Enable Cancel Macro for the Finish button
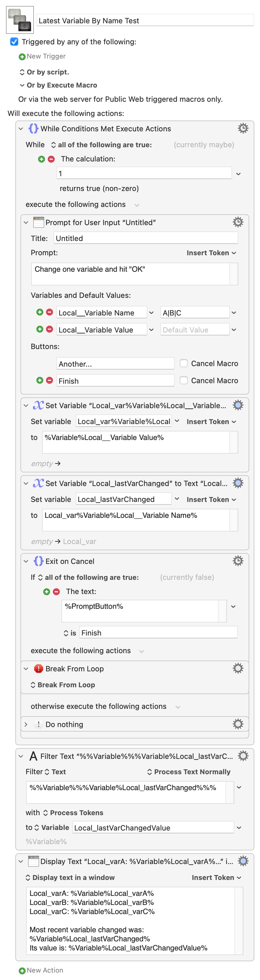The image size is (260, 980). (183, 381)
